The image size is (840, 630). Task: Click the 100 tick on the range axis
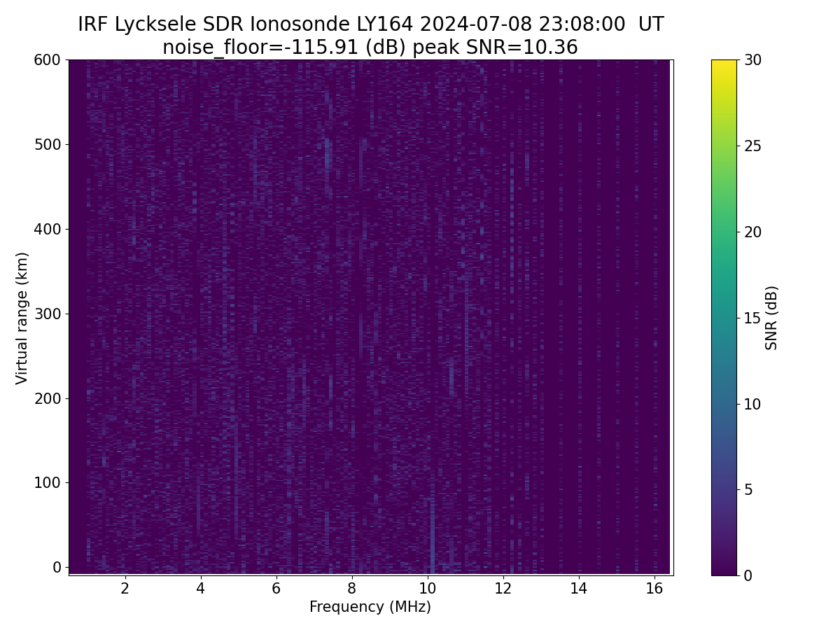tap(48, 482)
